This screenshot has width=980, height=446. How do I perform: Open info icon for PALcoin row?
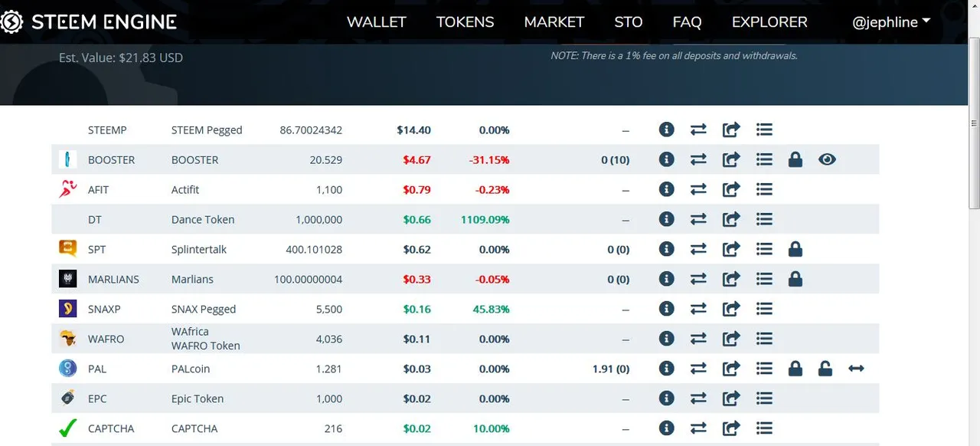click(666, 369)
